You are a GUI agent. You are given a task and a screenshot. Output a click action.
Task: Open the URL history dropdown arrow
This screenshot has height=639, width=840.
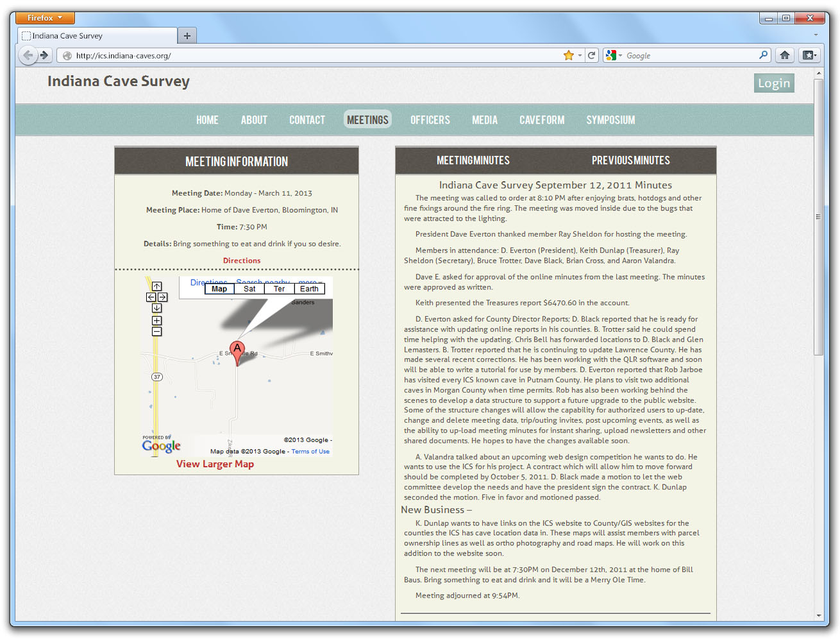coord(580,55)
